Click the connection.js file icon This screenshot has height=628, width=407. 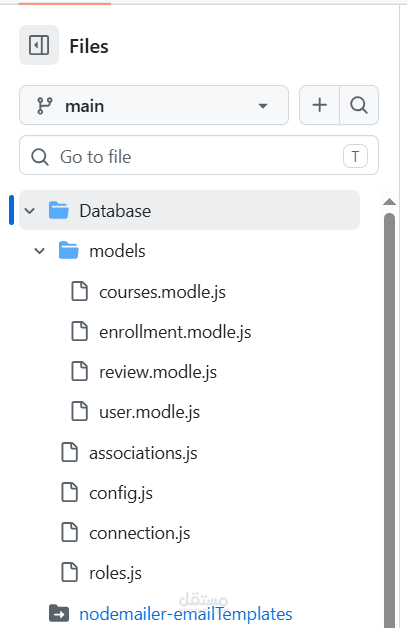coord(70,533)
